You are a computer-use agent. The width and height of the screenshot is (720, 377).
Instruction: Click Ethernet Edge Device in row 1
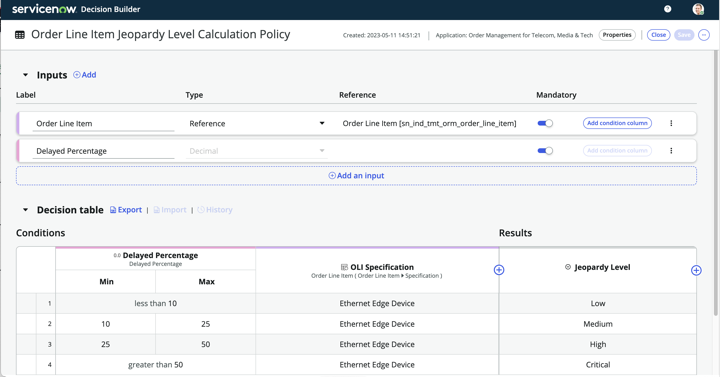377,304
